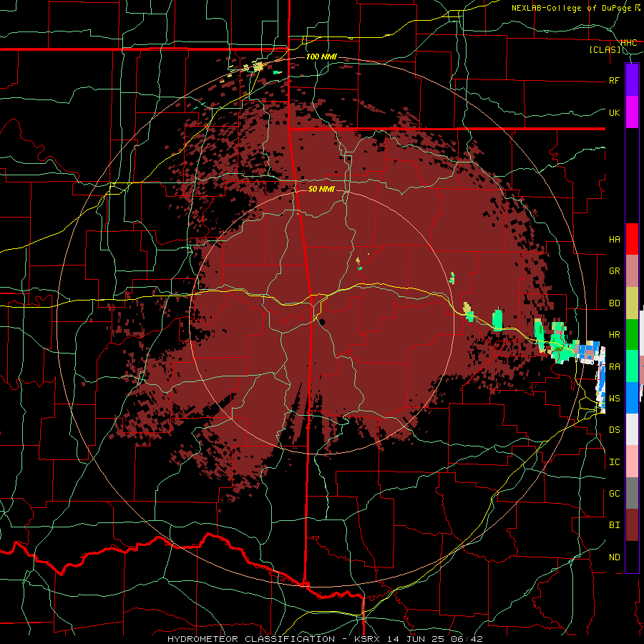This screenshot has width=644, height=644.
Task: Click the brown BI legend color swatch
Action: 632,525
